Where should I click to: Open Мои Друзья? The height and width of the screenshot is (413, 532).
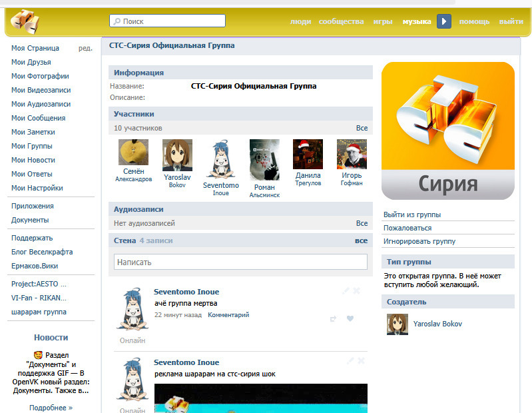31,62
